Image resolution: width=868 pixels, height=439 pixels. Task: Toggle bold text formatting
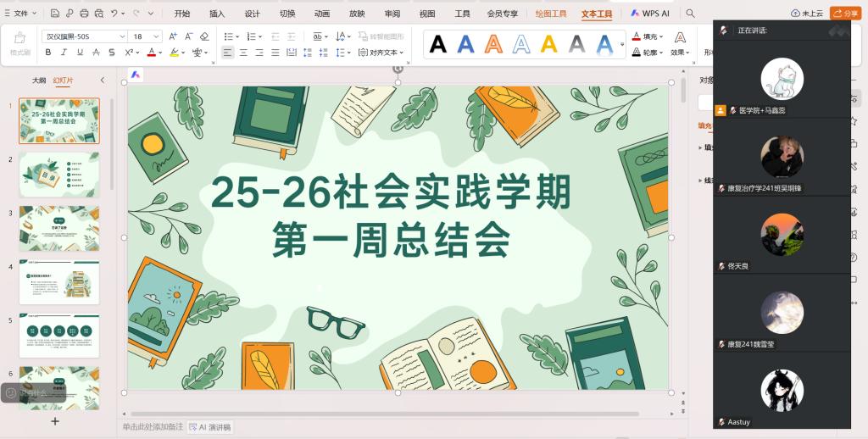[48, 53]
